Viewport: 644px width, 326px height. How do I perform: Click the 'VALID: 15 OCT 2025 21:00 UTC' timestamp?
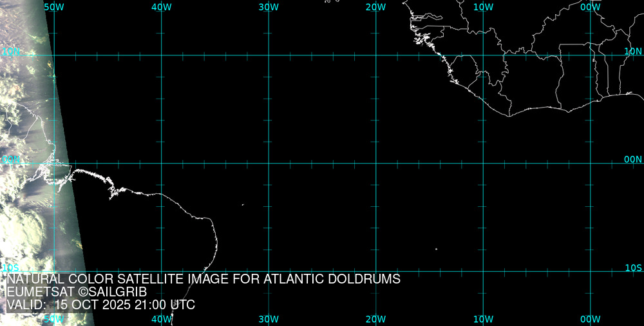coord(100,305)
